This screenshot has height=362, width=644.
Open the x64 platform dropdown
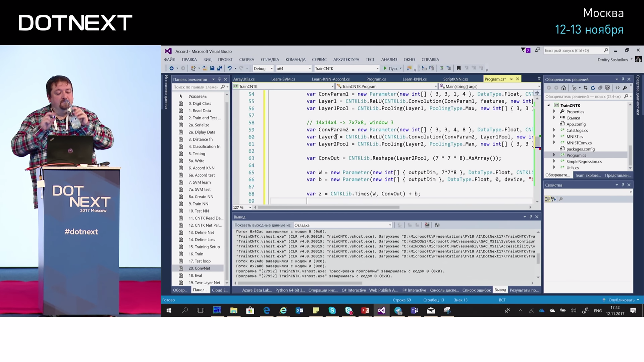tap(294, 68)
